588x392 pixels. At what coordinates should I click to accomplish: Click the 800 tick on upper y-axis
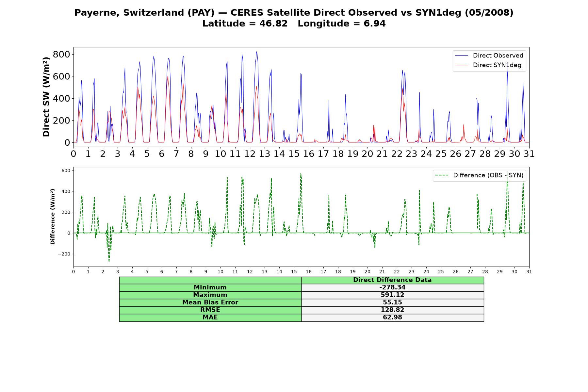point(61,54)
